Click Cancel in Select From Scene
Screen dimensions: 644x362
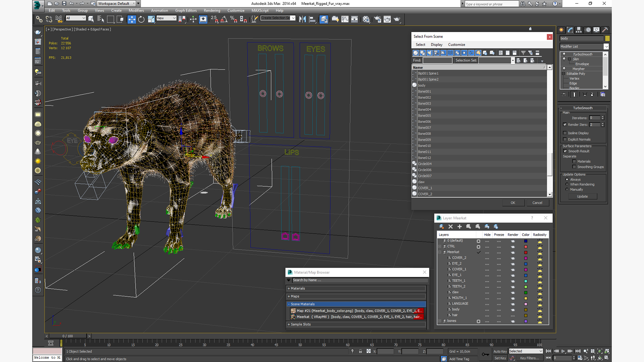537,203
